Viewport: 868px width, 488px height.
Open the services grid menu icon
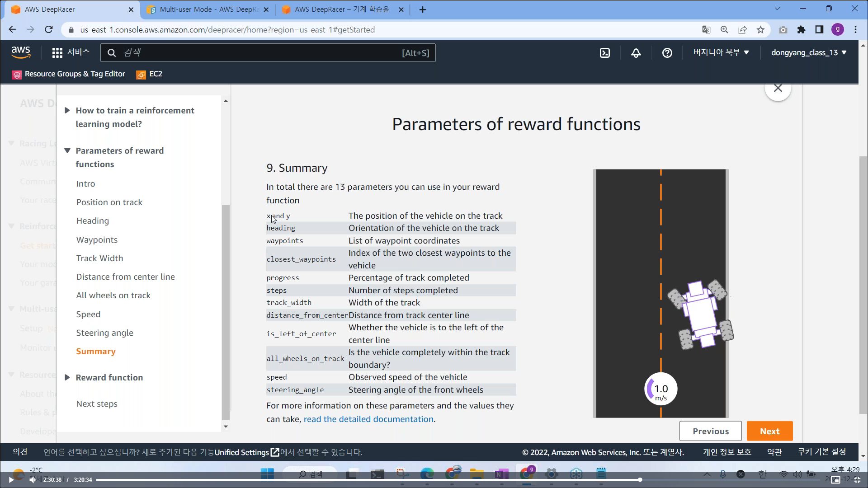[x=57, y=53]
